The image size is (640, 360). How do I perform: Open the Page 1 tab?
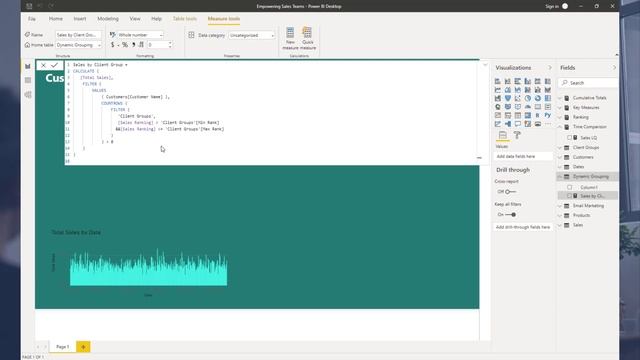pos(62,347)
